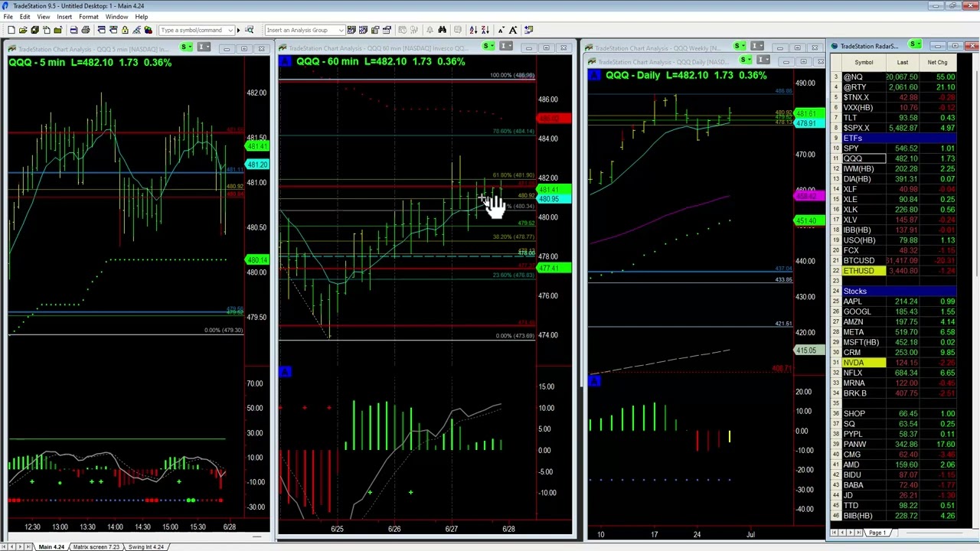Click the sort descending Z-A icon
The height and width of the screenshot is (551, 980).
point(485,30)
